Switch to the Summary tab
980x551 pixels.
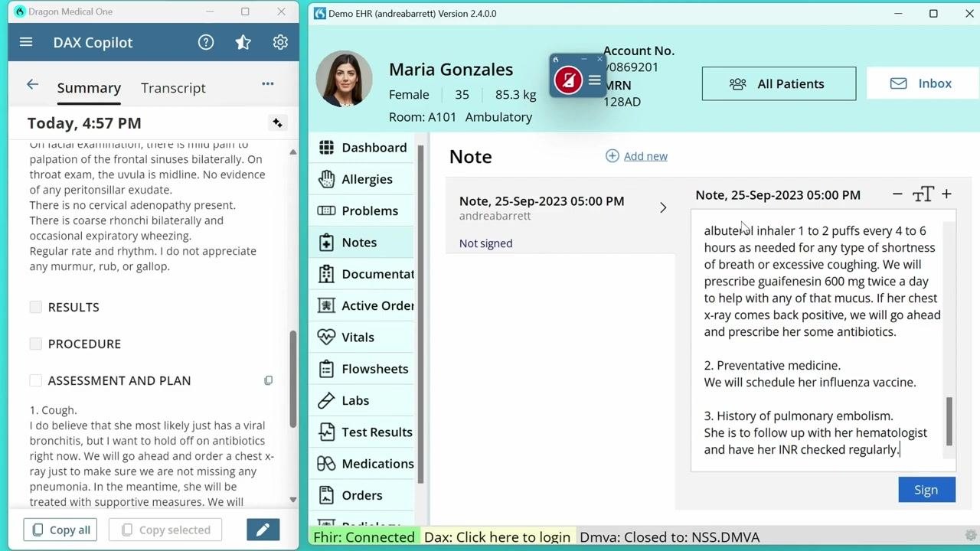point(89,88)
